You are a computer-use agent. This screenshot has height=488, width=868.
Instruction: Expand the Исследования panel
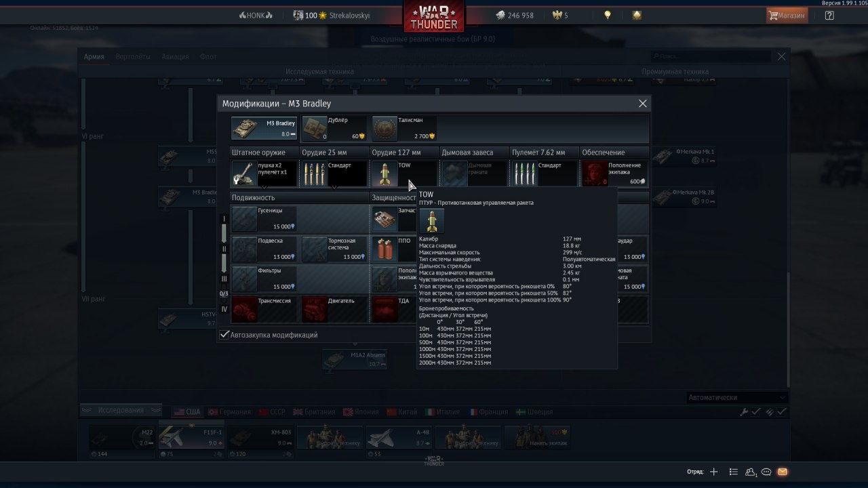coord(121,410)
